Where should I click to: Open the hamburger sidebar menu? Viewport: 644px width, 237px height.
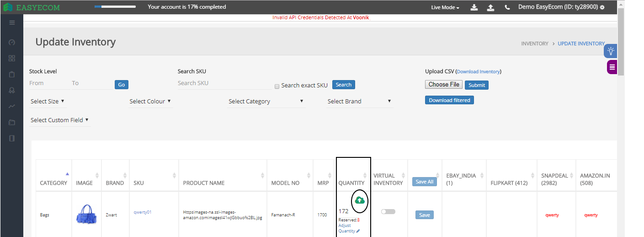point(12,22)
